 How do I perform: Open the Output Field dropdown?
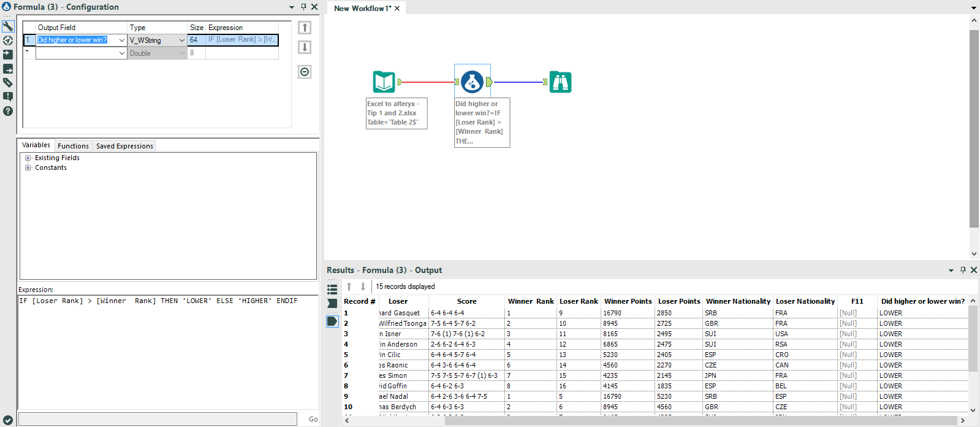[121, 40]
